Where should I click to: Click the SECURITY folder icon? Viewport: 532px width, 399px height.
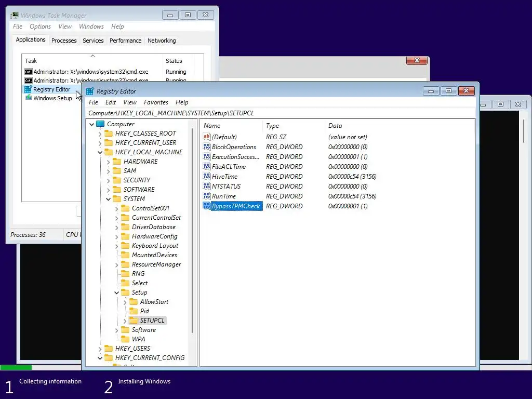117,180
